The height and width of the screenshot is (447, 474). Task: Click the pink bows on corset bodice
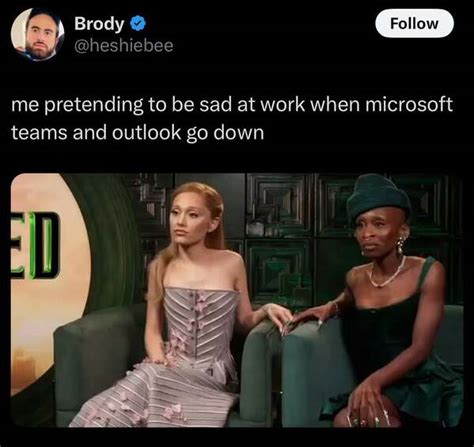pos(197,320)
